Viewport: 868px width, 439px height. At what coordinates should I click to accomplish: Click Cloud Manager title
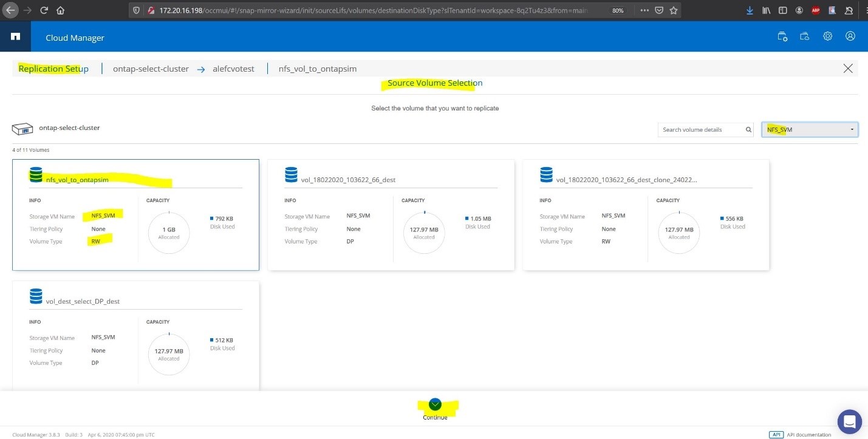pyautogui.click(x=75, y=38)
